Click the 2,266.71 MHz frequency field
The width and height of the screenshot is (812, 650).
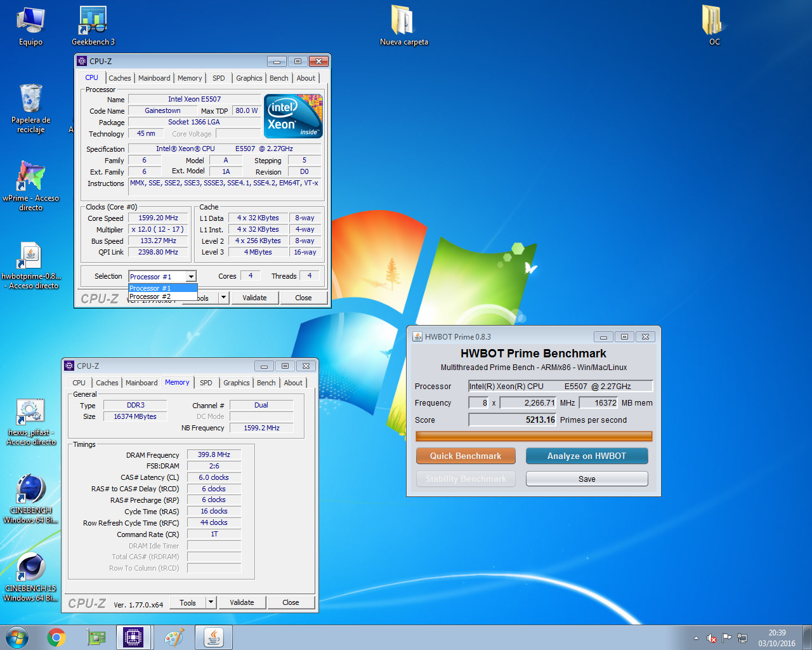click(x=528, y=402)
